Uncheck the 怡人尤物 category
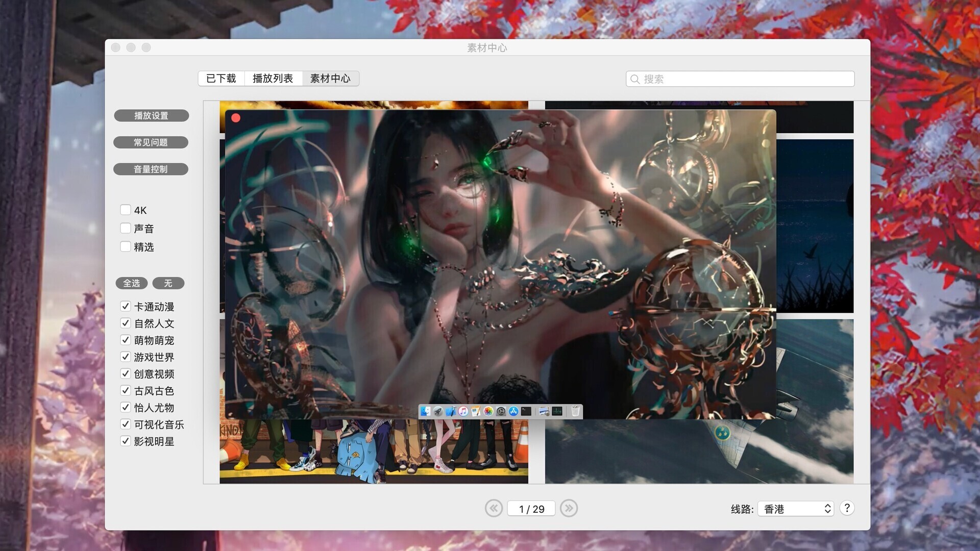The width and height of the screenshot is (980, 551). point(126,407)
